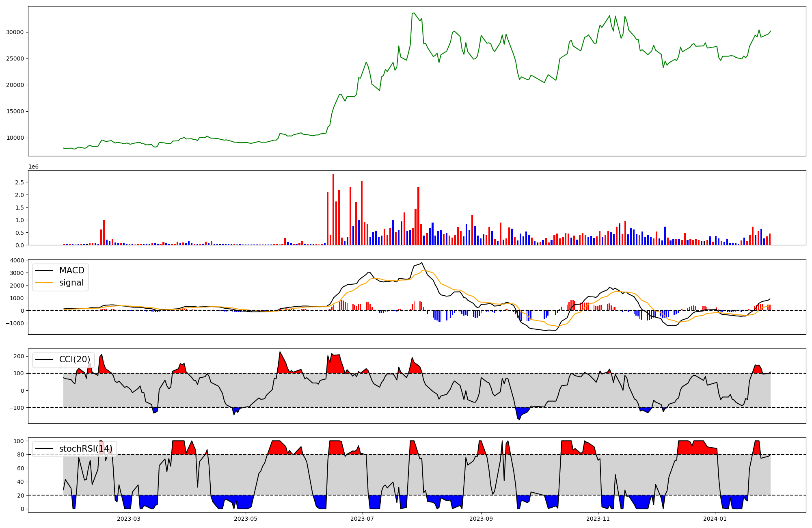Click the tallest red volume bar
The width and height of the screenshot is (812, 528).
333,209
